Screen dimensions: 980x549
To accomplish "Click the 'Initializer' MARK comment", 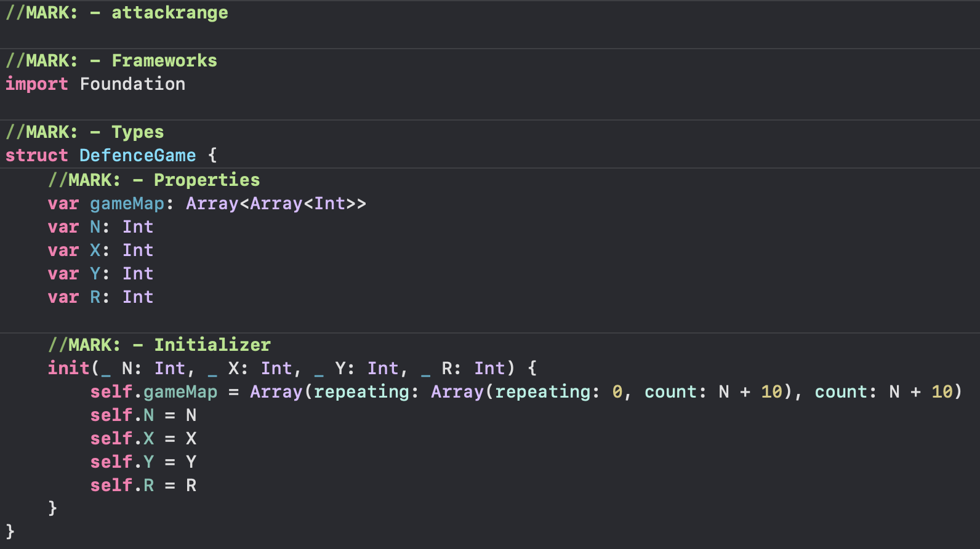I will [159, 345].
